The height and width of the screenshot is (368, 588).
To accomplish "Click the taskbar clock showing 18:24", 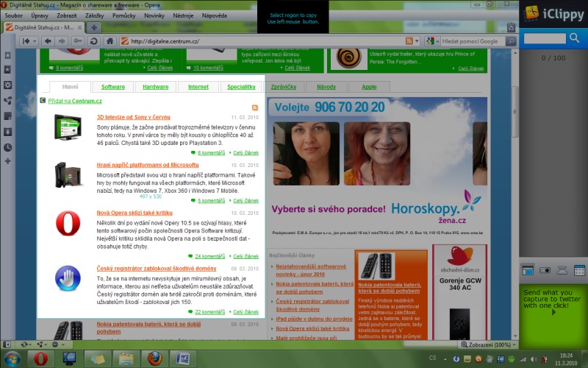I will 566,355.
